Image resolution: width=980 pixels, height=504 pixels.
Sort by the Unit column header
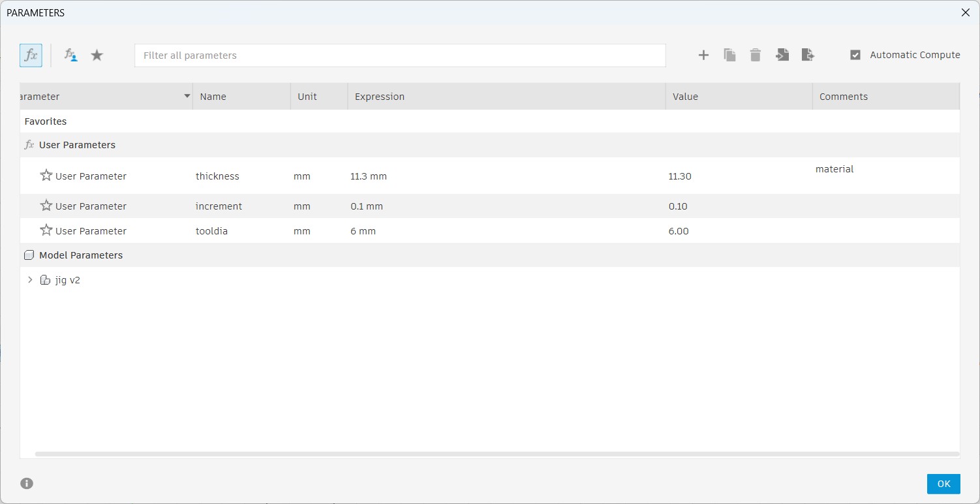[x=319, y=97]
